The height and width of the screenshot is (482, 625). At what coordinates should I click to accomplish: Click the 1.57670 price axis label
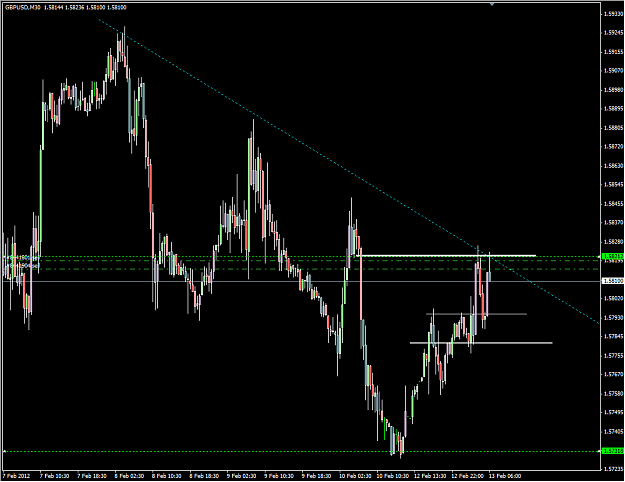click(x=613, y=375)
